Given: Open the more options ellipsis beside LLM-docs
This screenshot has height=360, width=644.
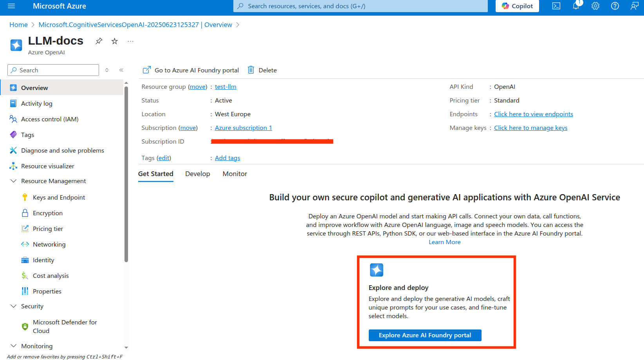Looking at the screenshot, I should click(x=130, y=41).
